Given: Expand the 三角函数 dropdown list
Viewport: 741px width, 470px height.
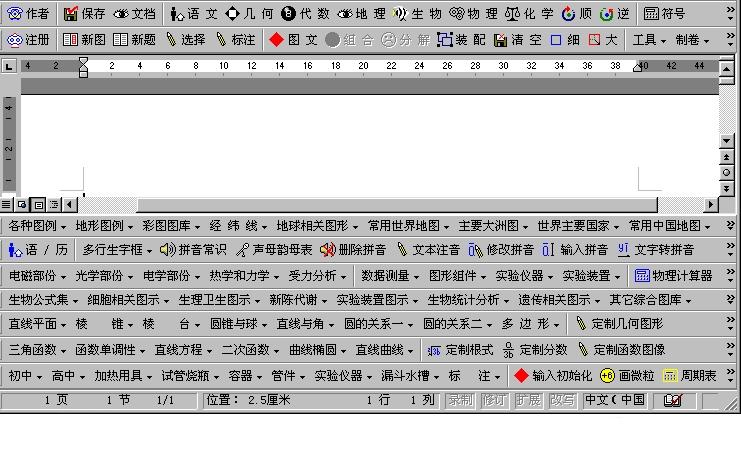Looking at the screenshot, I should 38,350.
